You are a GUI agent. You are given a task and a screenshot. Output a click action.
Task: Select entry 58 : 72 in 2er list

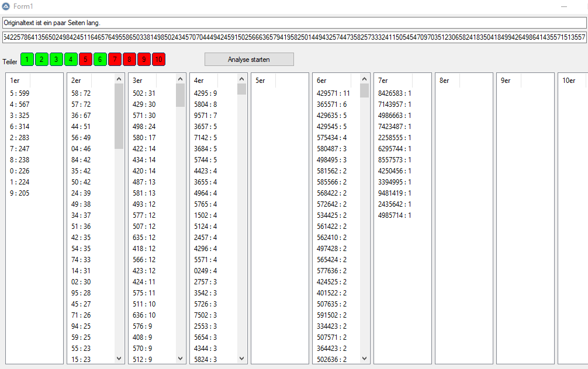[x=81, y=93]
